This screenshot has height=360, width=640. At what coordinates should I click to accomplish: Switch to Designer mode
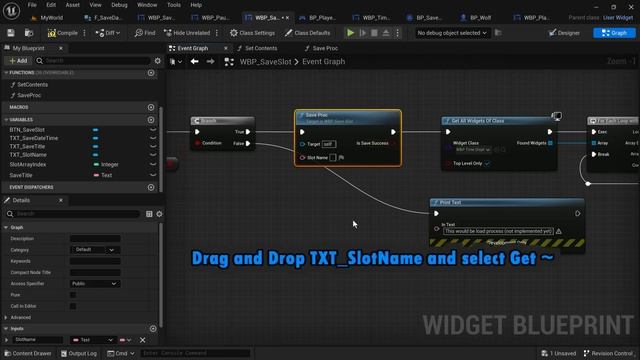coord(564,33)
